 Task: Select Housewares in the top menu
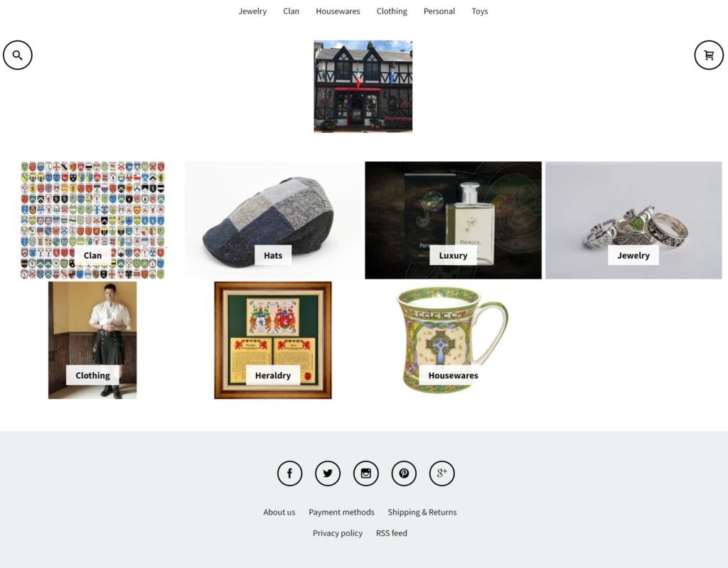click(338, 11)
